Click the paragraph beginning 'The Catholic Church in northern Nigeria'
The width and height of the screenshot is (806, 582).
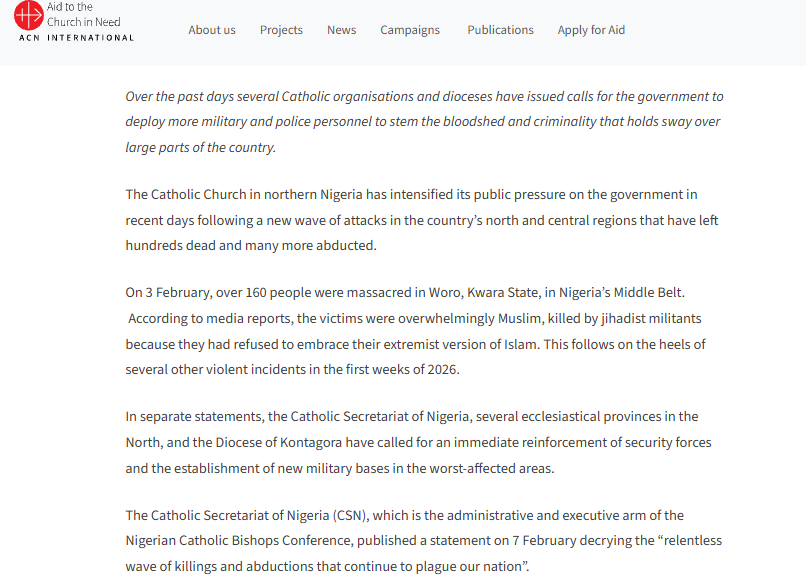click(421, 219)
